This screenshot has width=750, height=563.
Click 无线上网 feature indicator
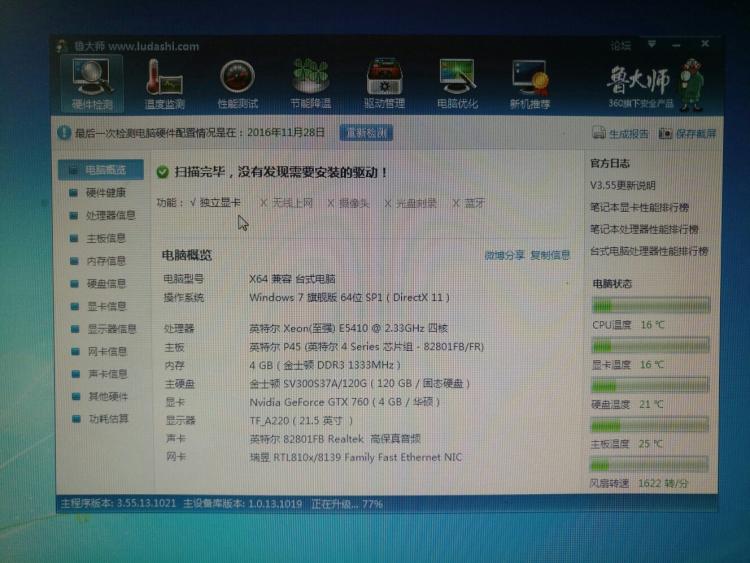coord(286,203)
